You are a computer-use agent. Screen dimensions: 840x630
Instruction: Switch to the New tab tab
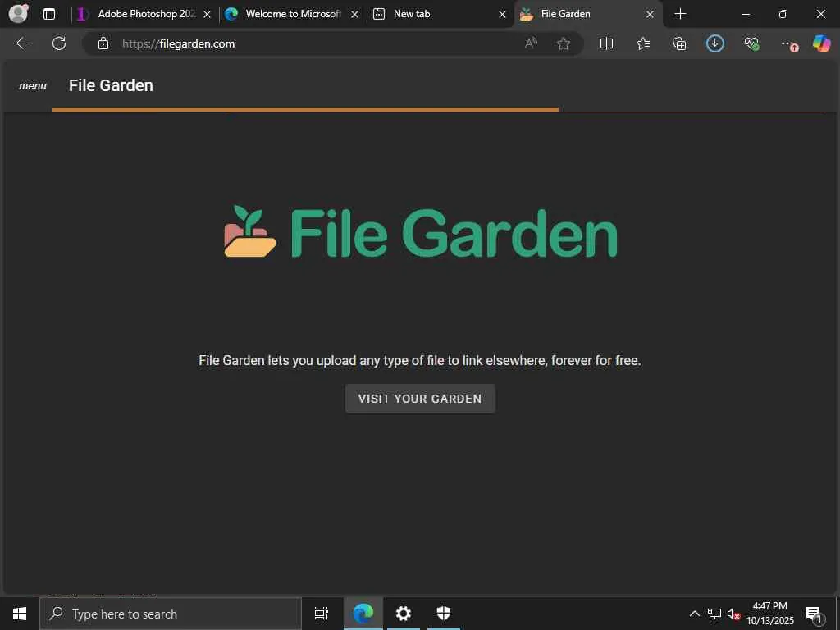click(440, 14)
